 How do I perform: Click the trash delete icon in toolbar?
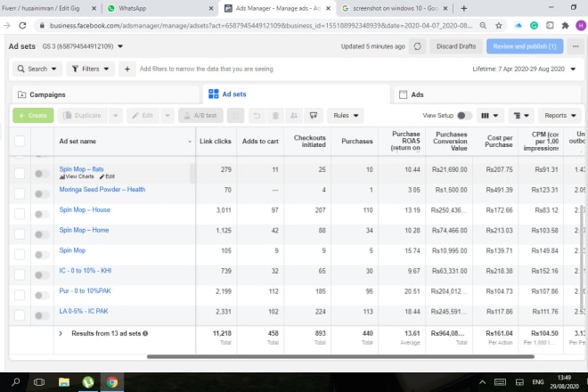[x=275, y=116]
